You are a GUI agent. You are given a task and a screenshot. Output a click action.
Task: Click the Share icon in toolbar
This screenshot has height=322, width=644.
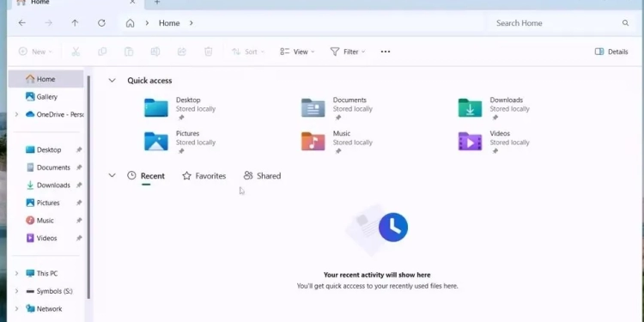click(181, 52)
